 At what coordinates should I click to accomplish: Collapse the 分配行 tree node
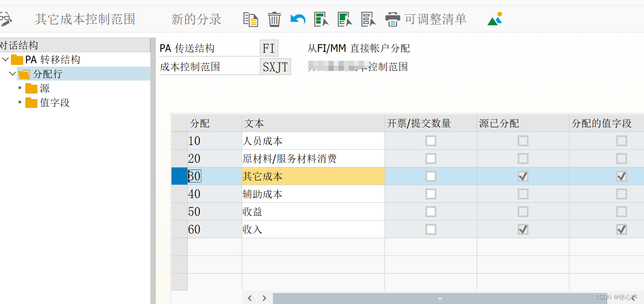(12, 73)
